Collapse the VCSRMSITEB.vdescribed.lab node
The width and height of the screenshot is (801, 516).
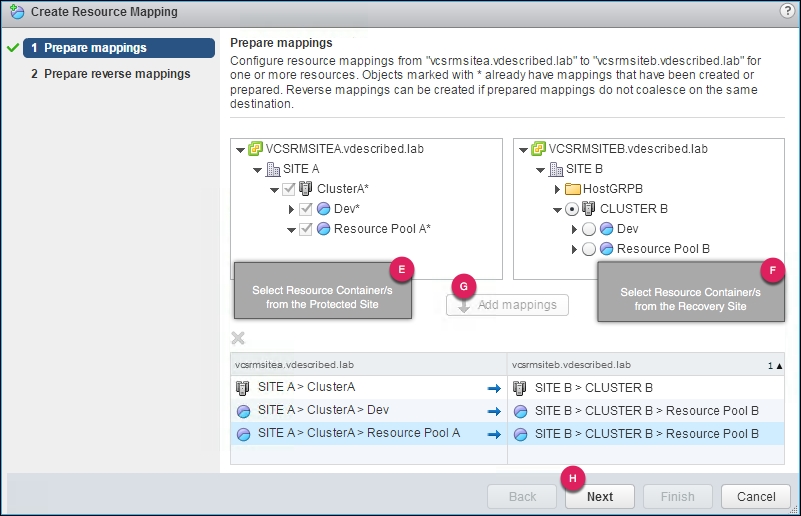click(523, 150)
